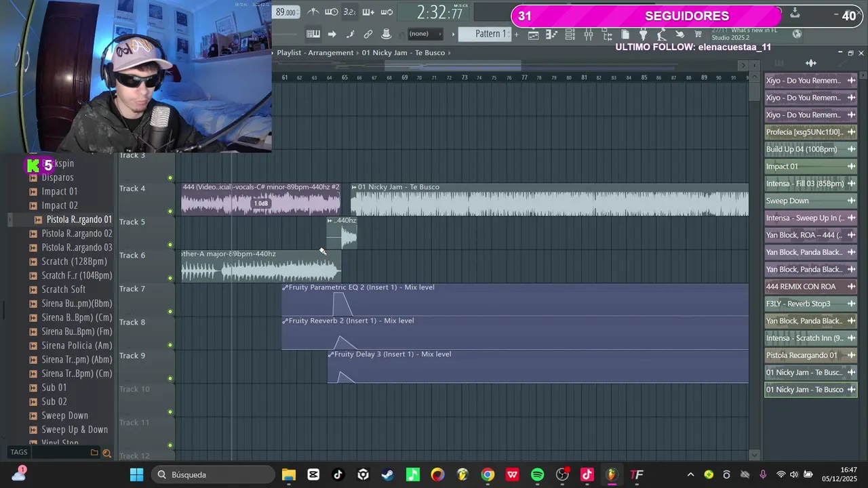Toggle Track 10 mute LED
The image size is (868, 488).
pos(170,411)
